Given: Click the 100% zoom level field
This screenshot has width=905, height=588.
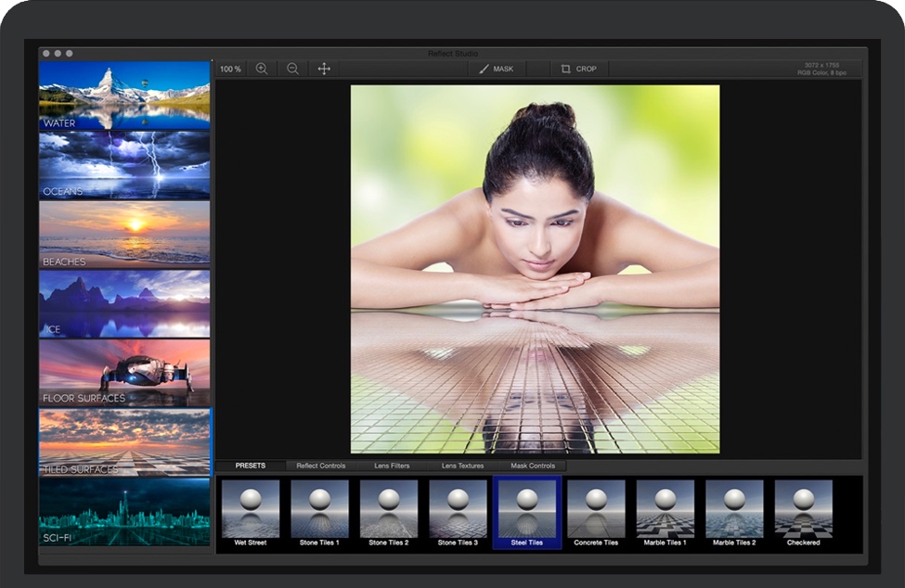Looking at the screenshot, I should (230, 68).
